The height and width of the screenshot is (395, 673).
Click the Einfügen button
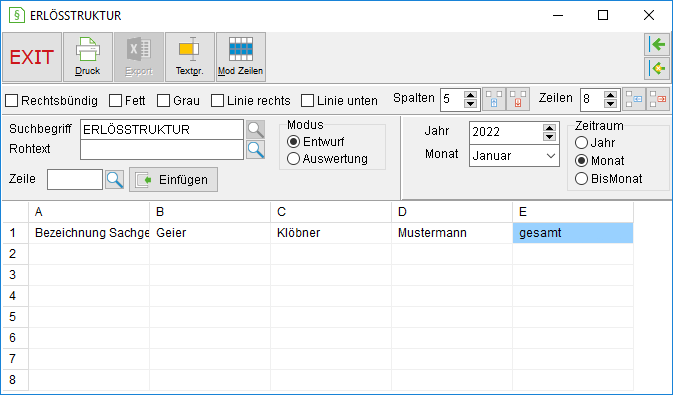173,179
